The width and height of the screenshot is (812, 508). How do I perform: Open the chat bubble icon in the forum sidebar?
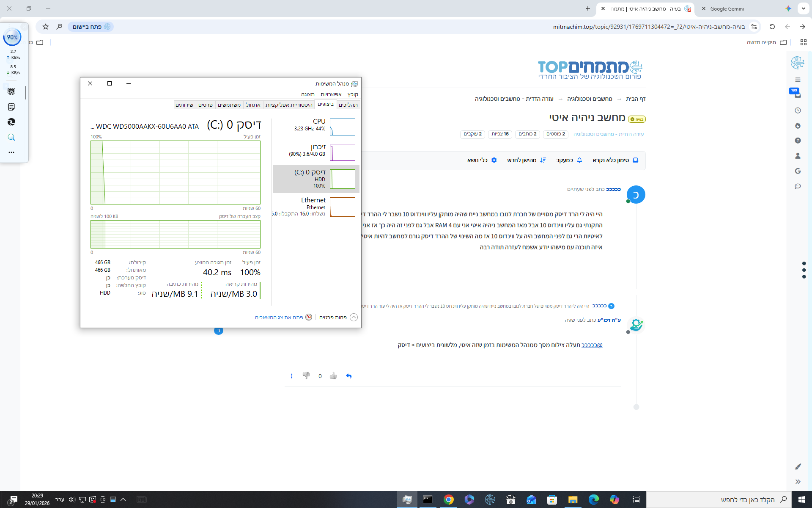(x=798, y=186)
